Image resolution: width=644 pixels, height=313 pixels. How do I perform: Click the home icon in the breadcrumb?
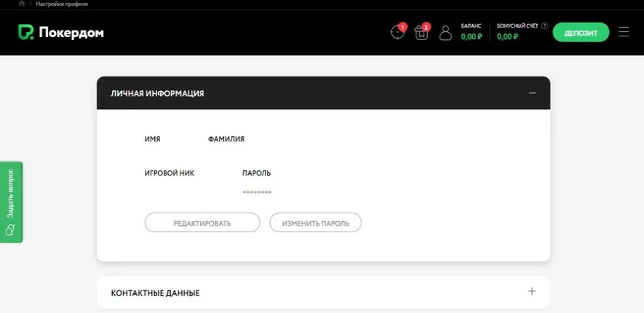tap(21, 4)
